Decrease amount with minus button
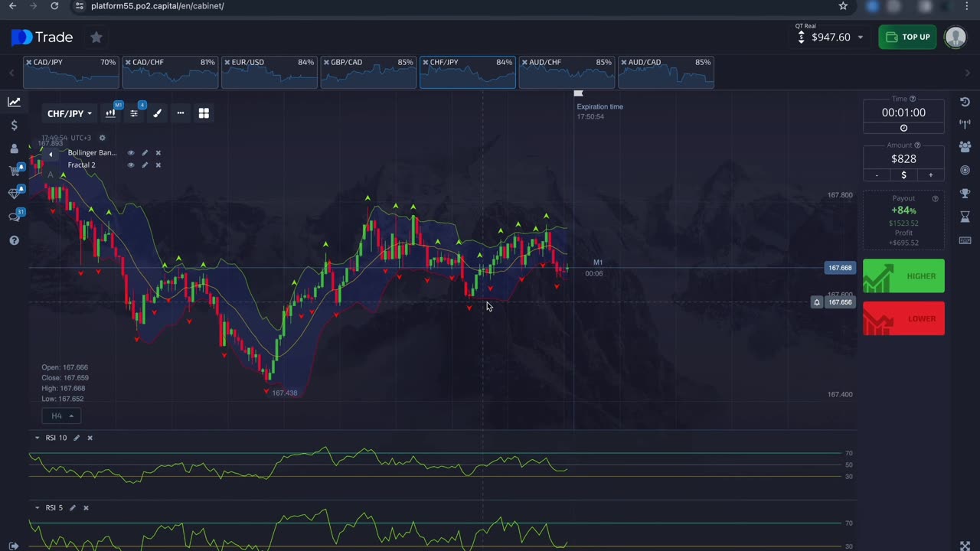The image size is (980, 551). [x=877, y=174]
